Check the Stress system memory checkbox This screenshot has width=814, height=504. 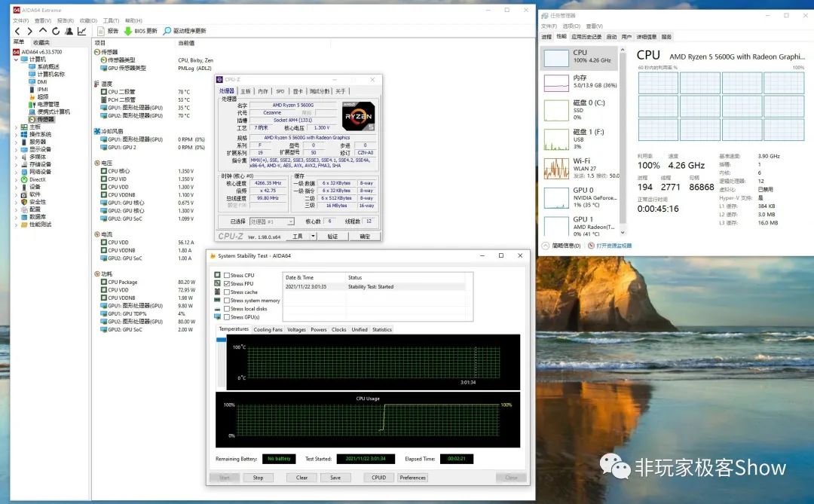(227, 301)
